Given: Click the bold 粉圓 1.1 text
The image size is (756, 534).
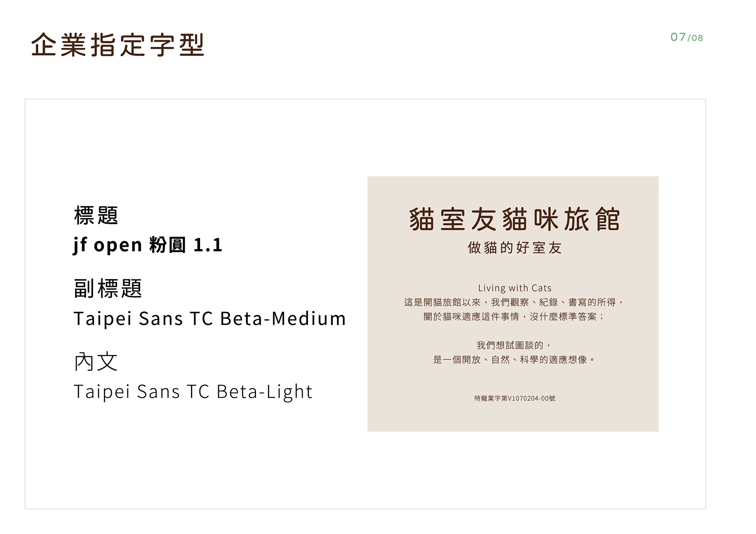Looking at the screenshot, I should [186, 245].
